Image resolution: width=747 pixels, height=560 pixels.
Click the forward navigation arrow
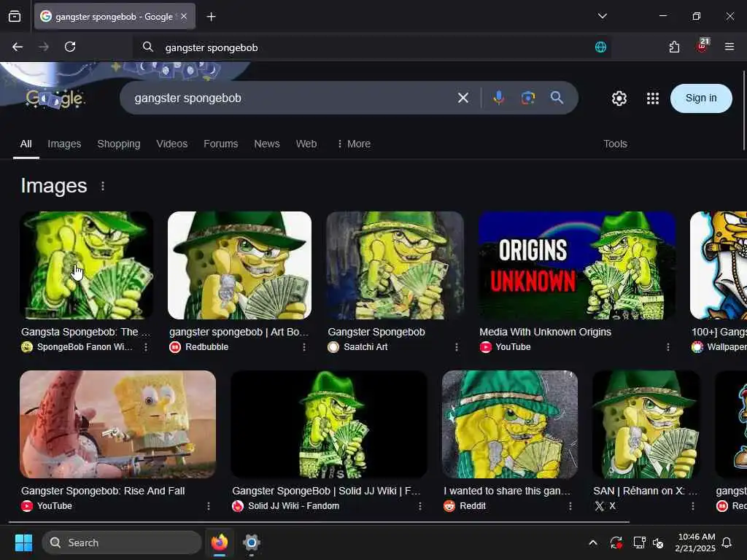pos(43,47)
